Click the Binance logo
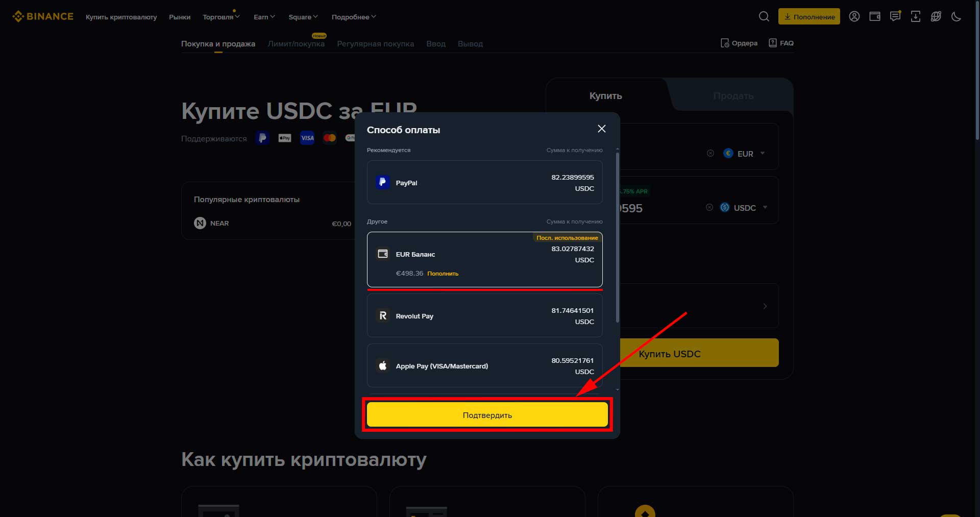 [43, 16]
